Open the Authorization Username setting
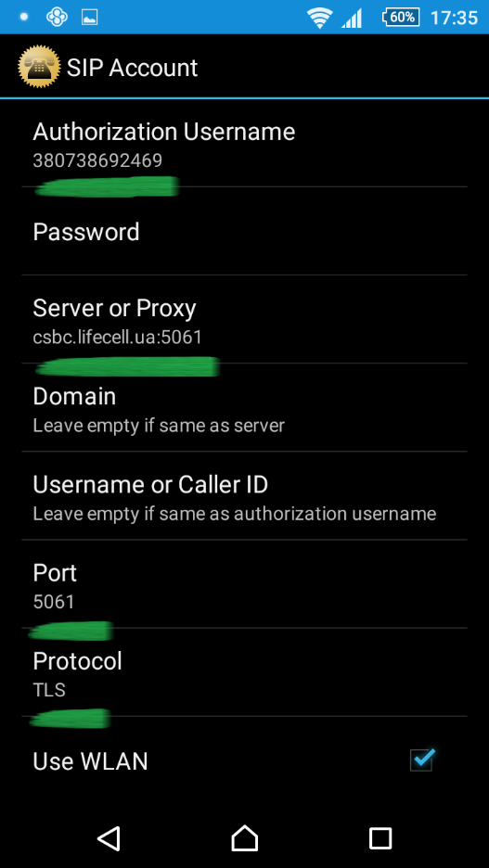This screenshot has width=489, height=868. coord(244,143)
